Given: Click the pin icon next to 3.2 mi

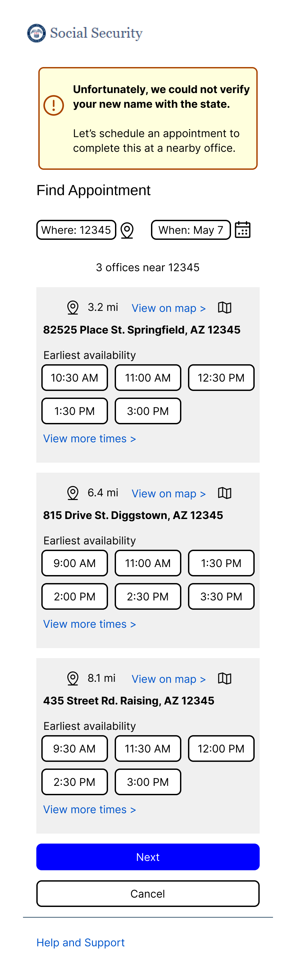Looking at the screenshot, I should pyautogui.click(x=73, y=308).
